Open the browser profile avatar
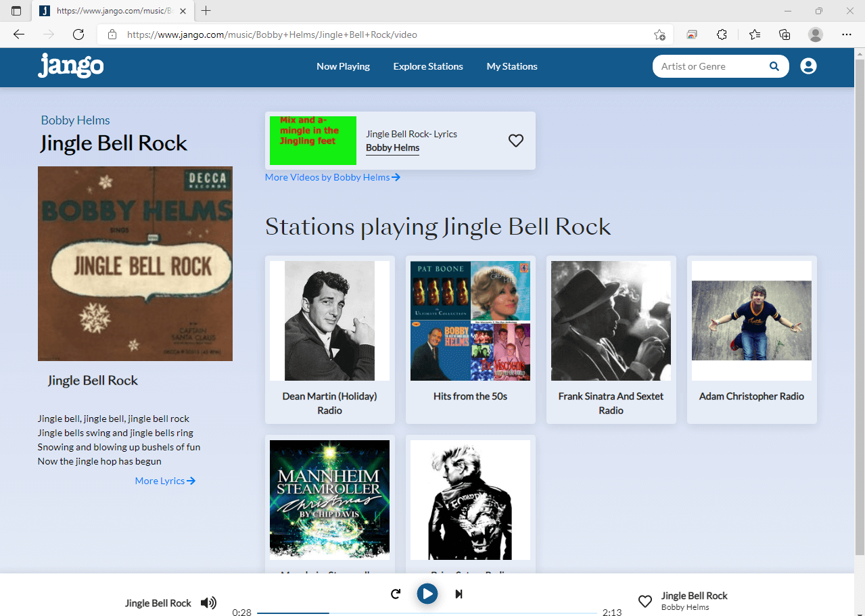865x616 pixels. (816, 34)
